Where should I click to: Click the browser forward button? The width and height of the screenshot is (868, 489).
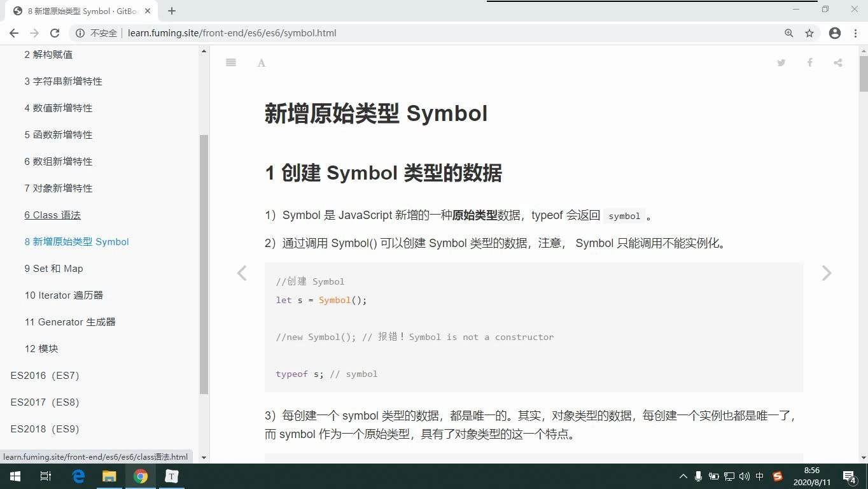(34, 33)
